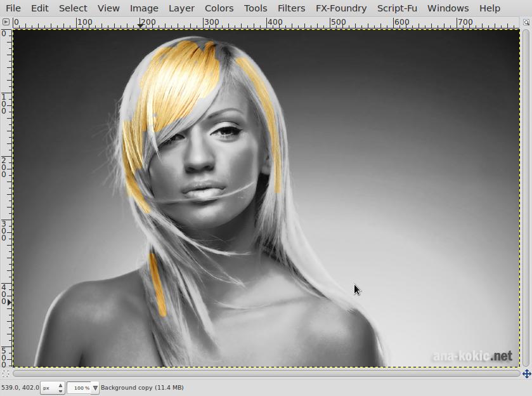Open the FX-Foundry menu
This screenshot has height=396, width=532.
tap(340, 8)
